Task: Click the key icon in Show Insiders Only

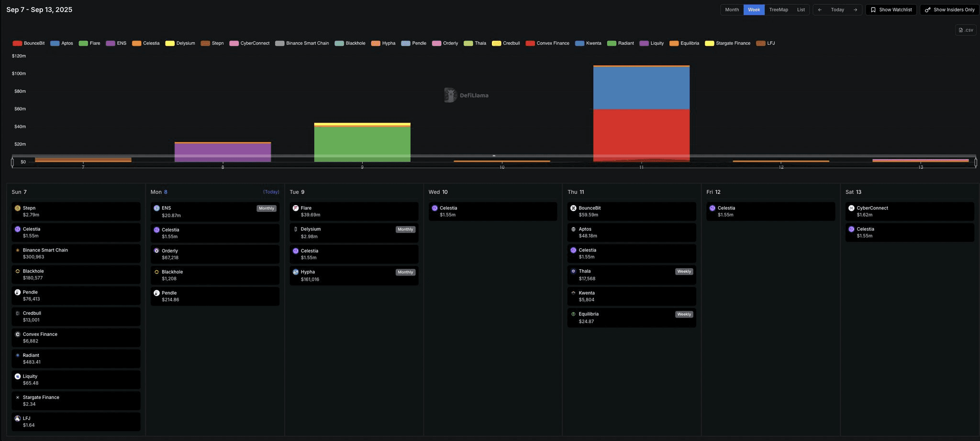Action: [927, 10]
